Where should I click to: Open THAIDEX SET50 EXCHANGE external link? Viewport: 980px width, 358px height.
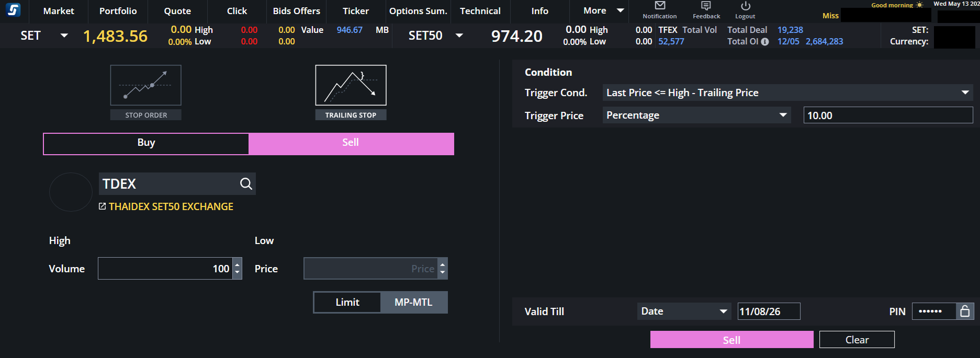[x=166, y=206]
